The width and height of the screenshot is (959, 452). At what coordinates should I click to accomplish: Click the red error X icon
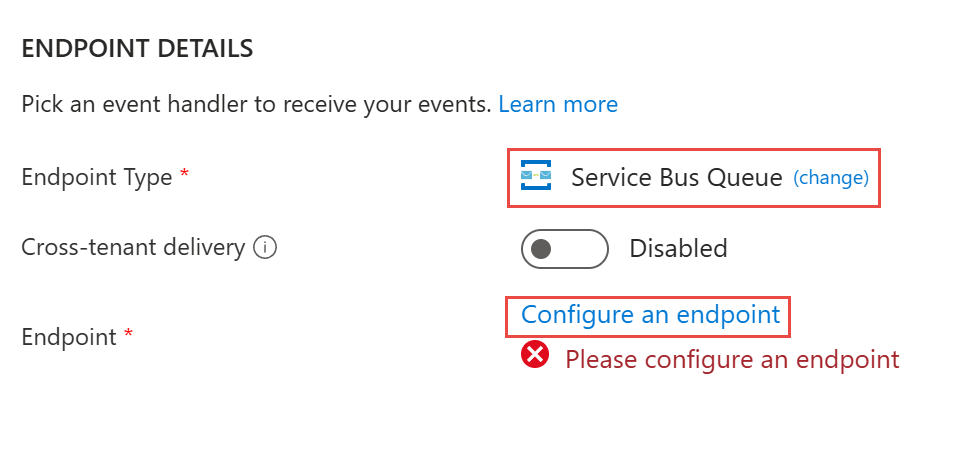[535, 355]
